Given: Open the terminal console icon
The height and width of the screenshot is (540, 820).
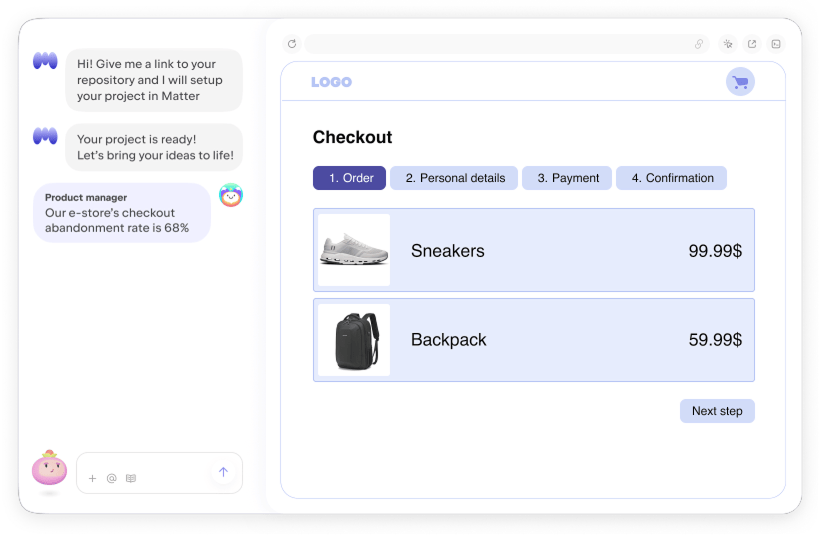Looking at the screenshot, I should [776, 44].
